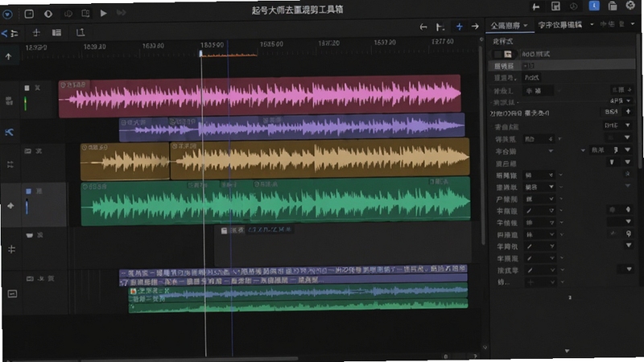This screenshot has width=644, height=362.
Task: Open the last dropdown arrow in the tab row
Action: [x=633, y=24]
